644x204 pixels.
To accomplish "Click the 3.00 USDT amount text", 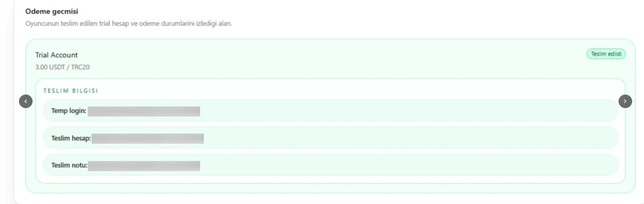I will click(50, 67).
